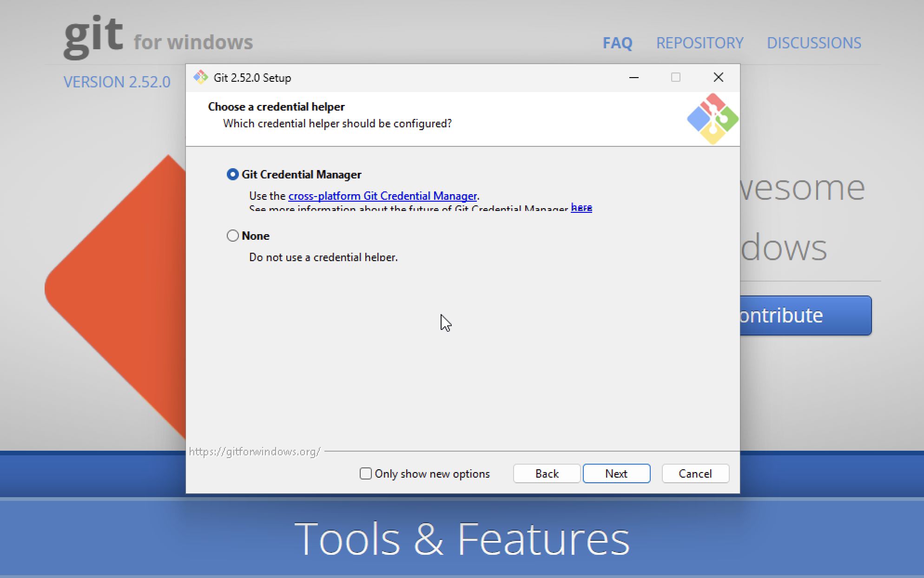The image size is (924, 578).
Task: Click 'Which credential helper should be configured?' text
Action: (337, 124)
